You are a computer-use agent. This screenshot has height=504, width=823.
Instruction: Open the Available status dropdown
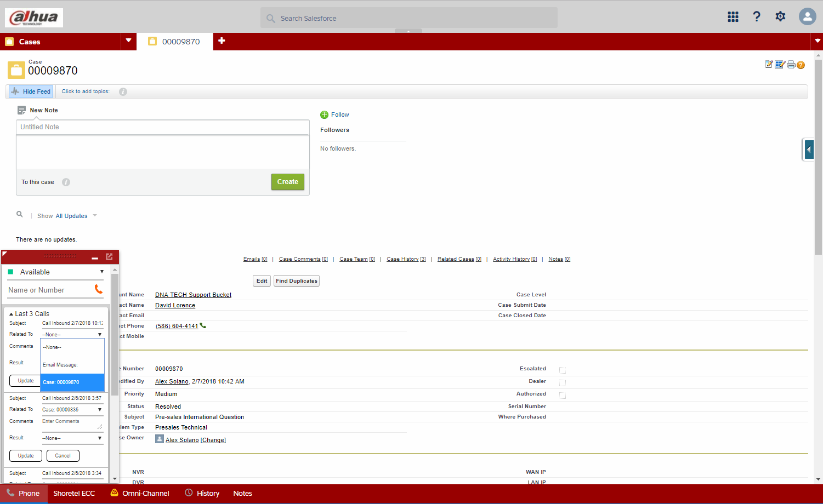pos(55,272)
